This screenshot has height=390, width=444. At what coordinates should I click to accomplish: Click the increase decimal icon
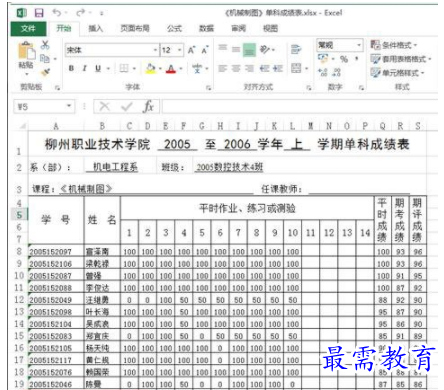323,72
